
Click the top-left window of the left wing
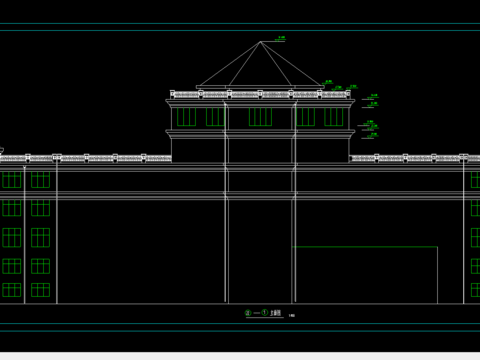pos(12,180)
